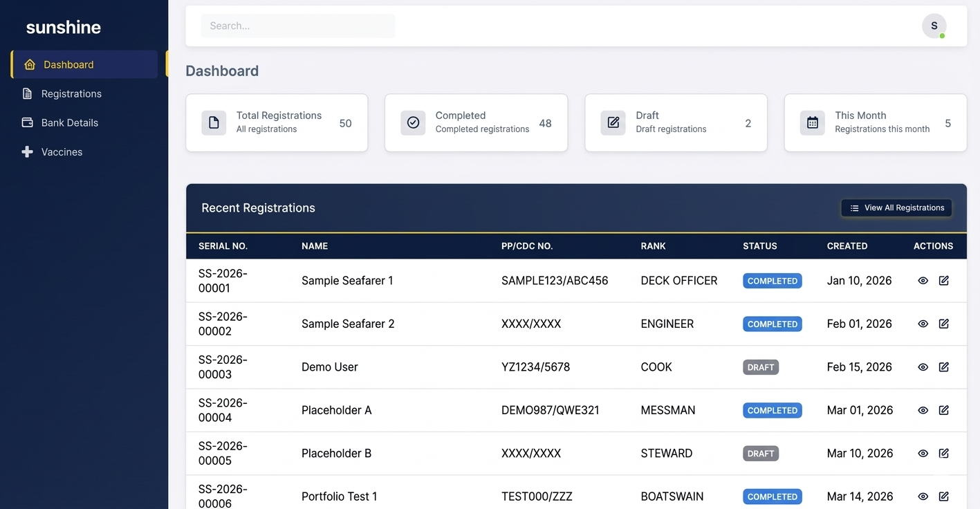Edit the Portfolio Test 1 registration
This screenshot has height=509, width=980.
[943, 497]
